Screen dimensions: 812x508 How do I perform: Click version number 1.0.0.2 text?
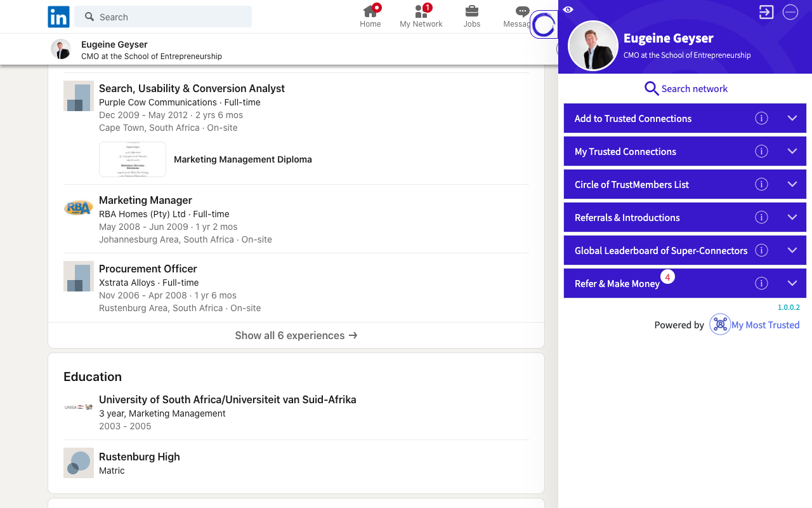[x=789, y=307]
